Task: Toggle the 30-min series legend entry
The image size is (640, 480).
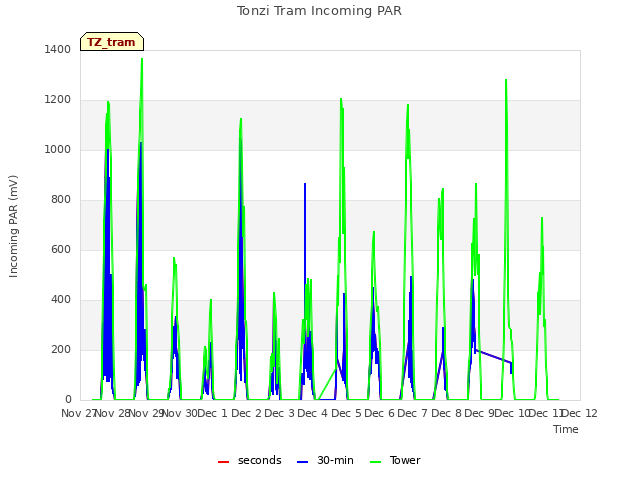Action: (x=325, y=460)
